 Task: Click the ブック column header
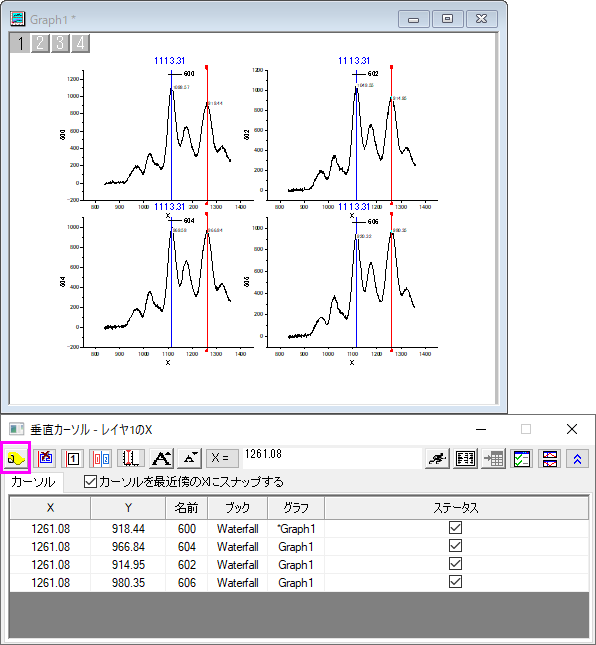point(238,508)
